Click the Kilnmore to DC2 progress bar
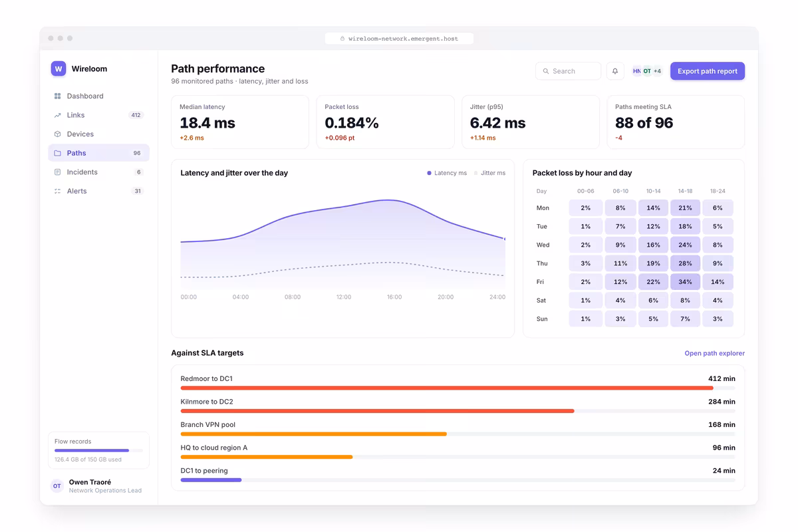798x532 pixels. click(x=458, y=411)
